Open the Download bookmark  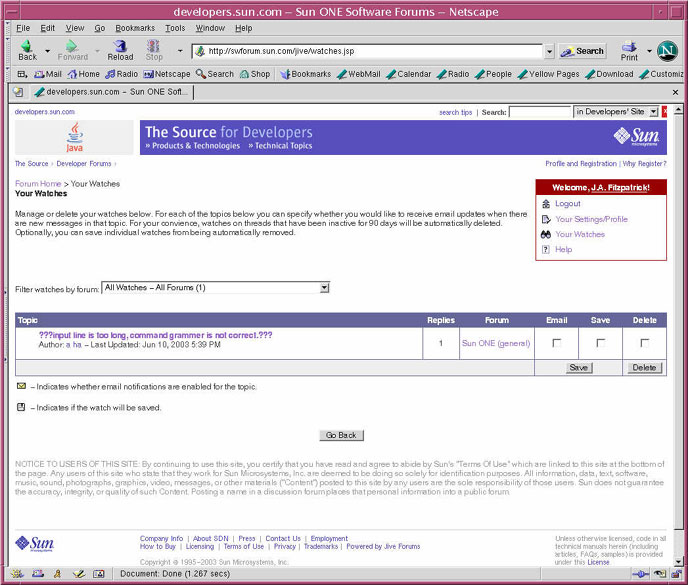[609, 74]
